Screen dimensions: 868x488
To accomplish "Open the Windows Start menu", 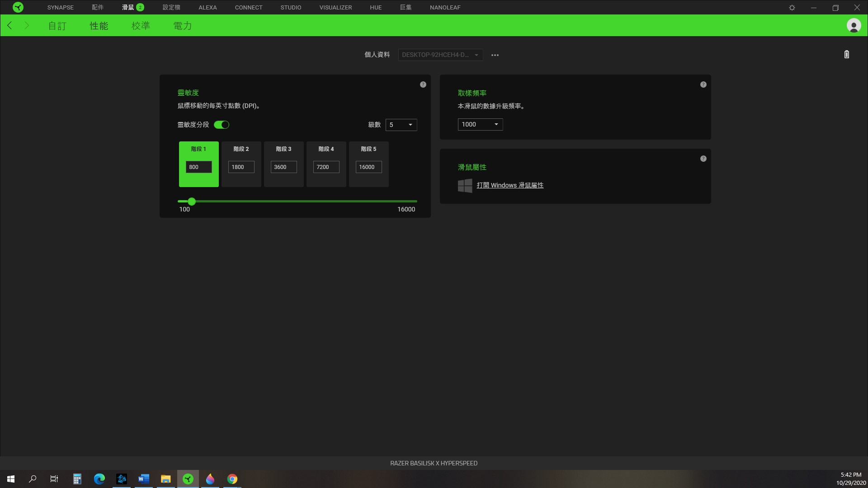I will pos(11,479).
